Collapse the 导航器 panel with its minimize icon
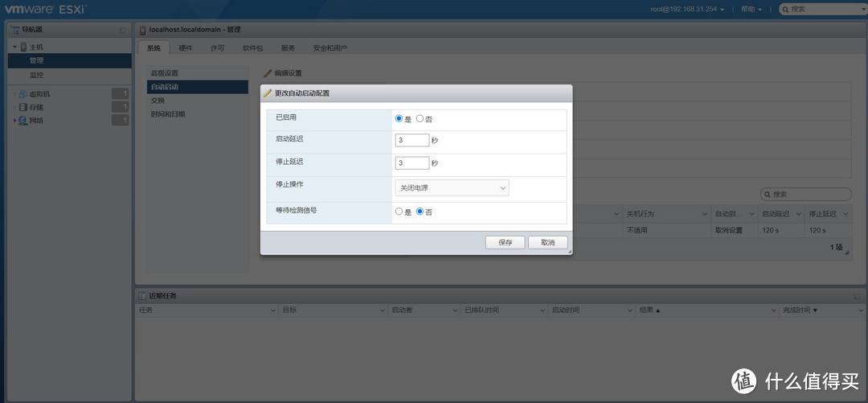Screen dimensions: 868x403 pos(123,30)
